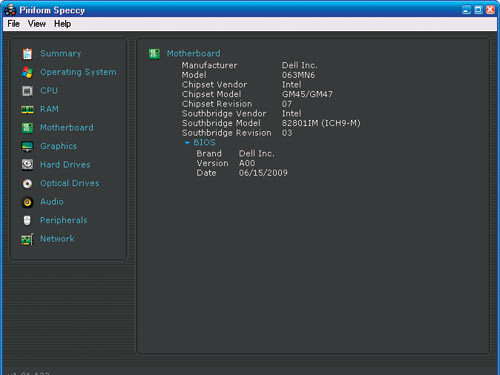Image resolution: width=500 pixels, height=375 pixels.
Task: Click the Network card icon
Action: coord(27,239)
